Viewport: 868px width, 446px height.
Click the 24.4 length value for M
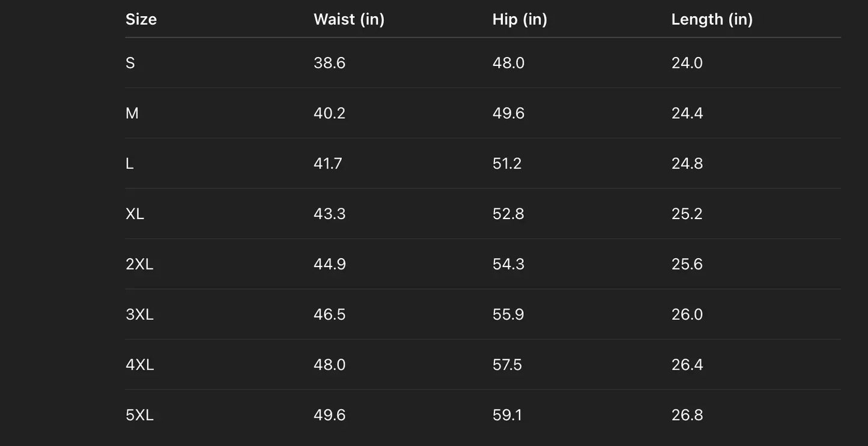pos(687,113)
